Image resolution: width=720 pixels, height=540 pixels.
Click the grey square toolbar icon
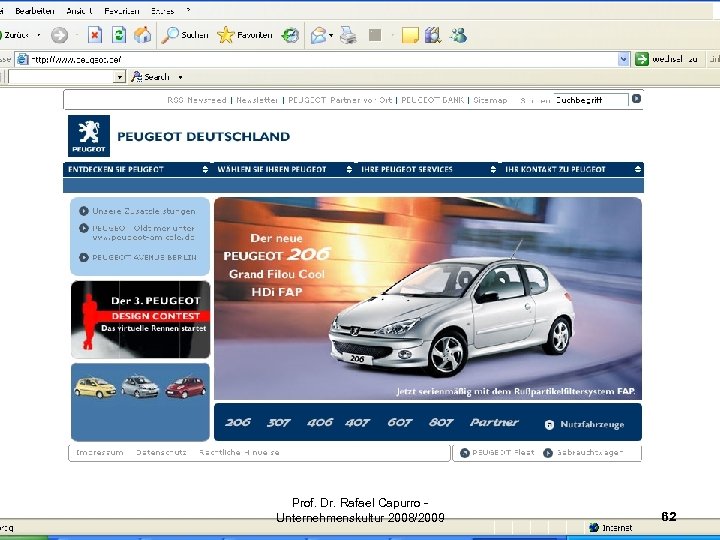click(x=375, y=35)
